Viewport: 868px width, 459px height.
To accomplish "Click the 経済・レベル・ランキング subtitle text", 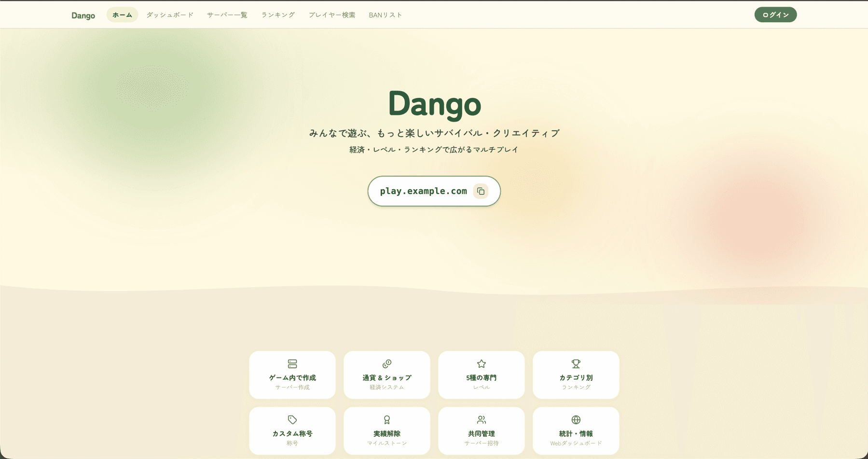I will pyautogui.click(x=434, y=150).
